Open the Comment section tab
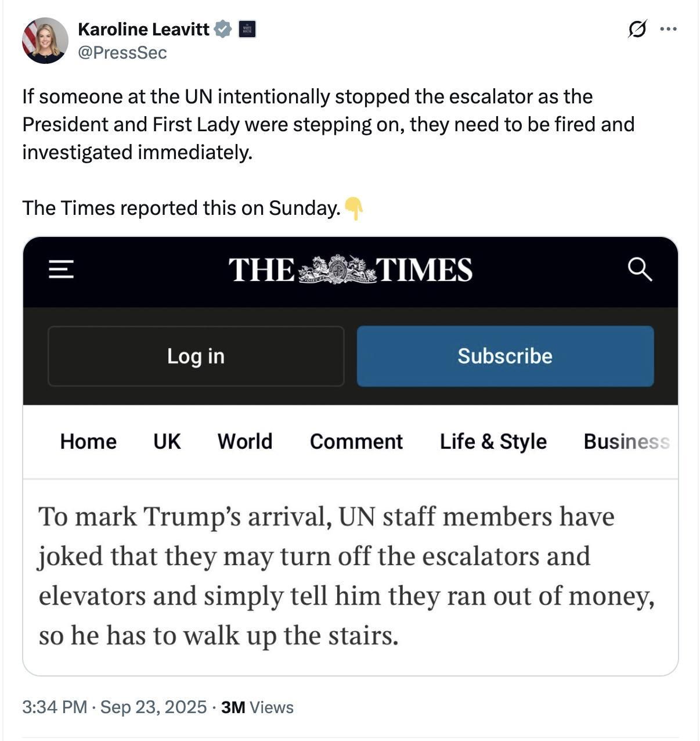The height and width of the screenshot is (741, 700). click(356, 441)
